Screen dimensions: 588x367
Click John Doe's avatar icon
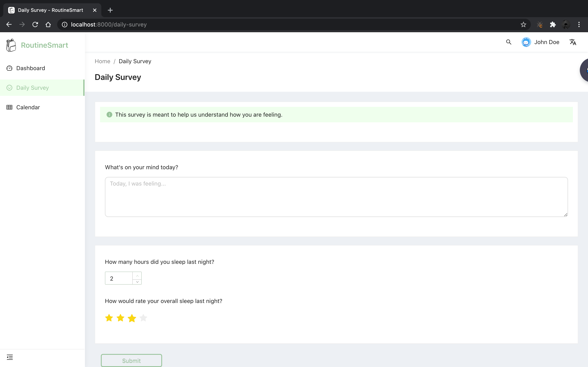pyautogui.click(x=526, y=42)
